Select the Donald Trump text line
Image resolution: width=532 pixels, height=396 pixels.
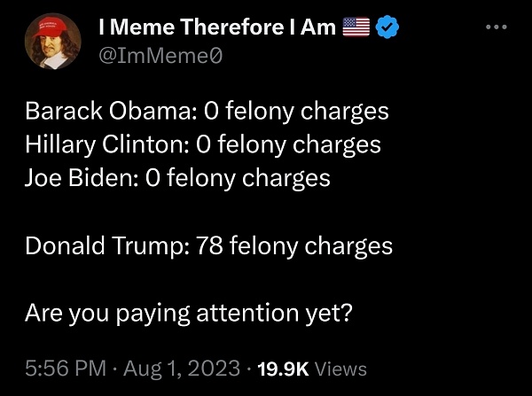tap(208, 245)
